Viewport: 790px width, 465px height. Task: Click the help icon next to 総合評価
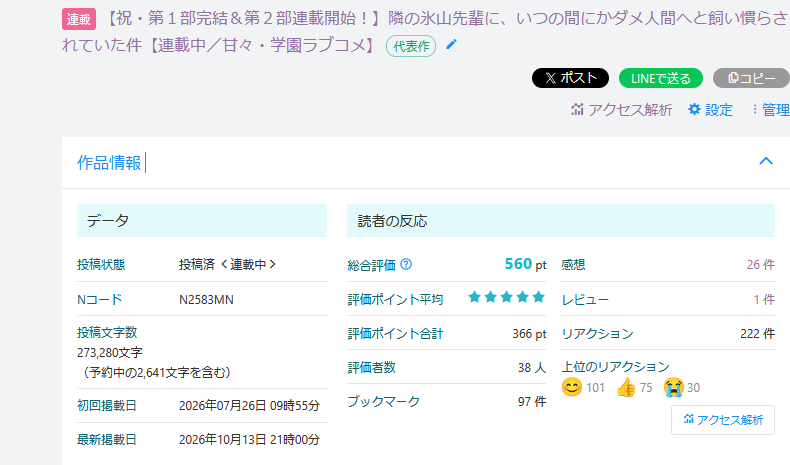click(x=406, y=264)
